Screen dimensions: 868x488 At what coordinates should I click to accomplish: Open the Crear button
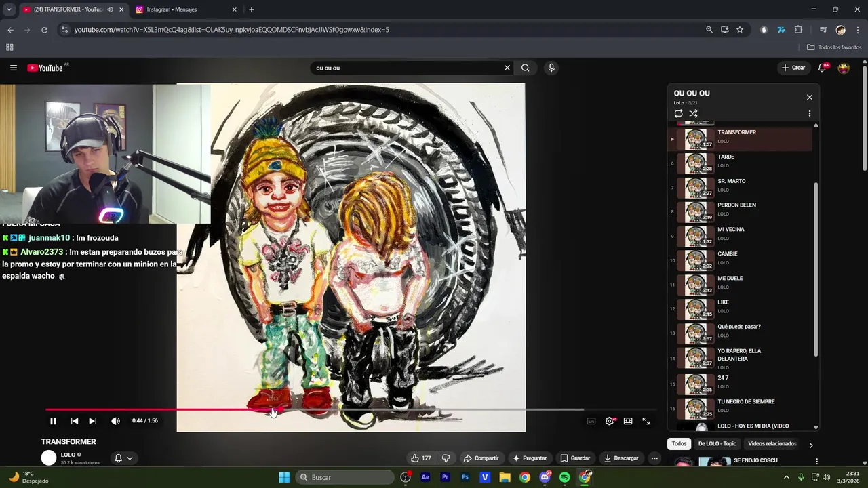click(793, 68)
